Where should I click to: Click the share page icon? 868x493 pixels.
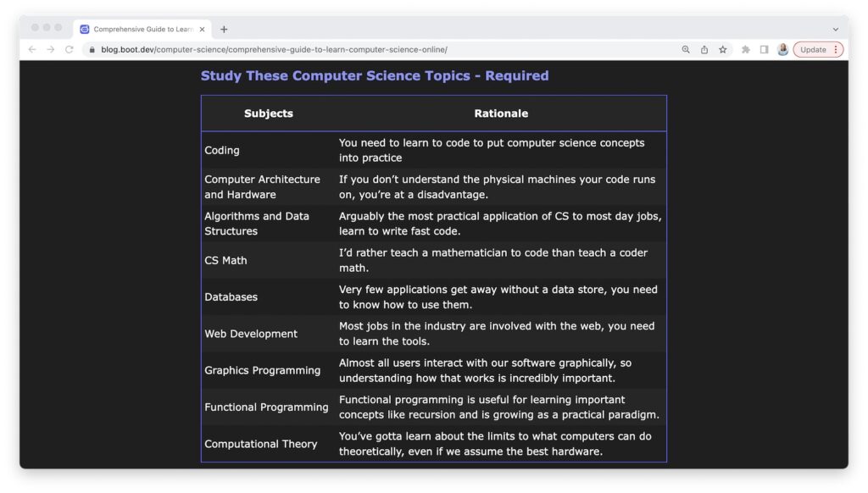pyautogui.click(x=704, y=50)
